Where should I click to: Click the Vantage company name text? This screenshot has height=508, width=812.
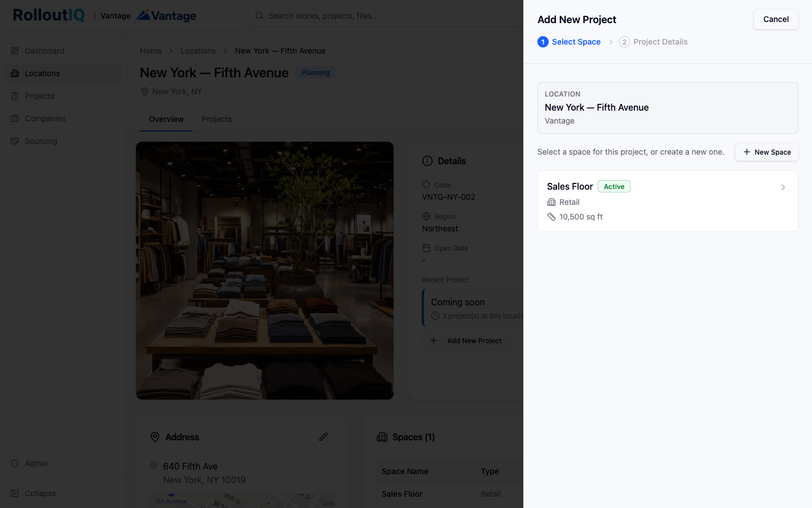click(559, 121)
